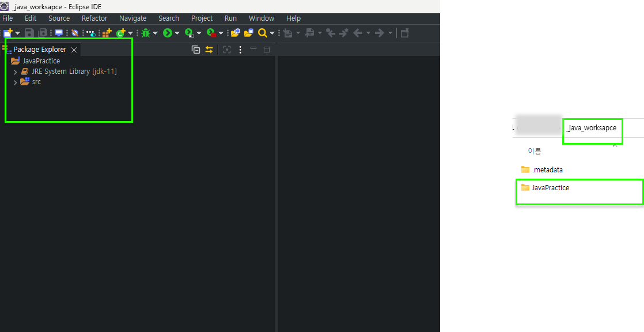Click the Back navigation arrow

358,33
